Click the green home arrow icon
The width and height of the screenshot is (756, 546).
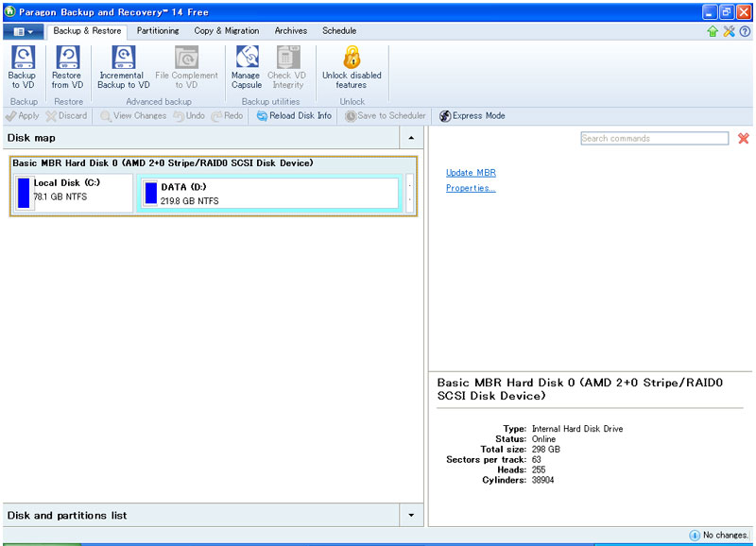[x=713, y=31]
